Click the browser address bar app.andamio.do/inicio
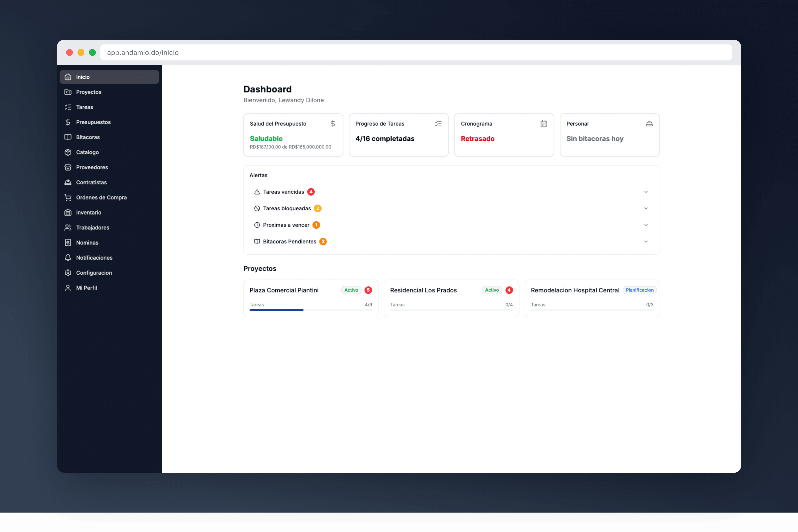 416,53
